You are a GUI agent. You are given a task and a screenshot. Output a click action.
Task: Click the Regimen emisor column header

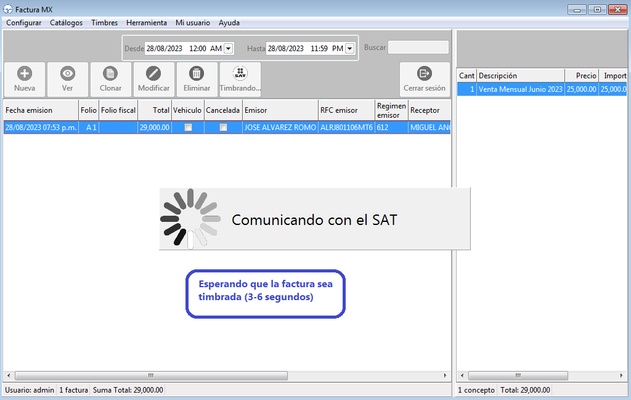[x=392, y=110]
